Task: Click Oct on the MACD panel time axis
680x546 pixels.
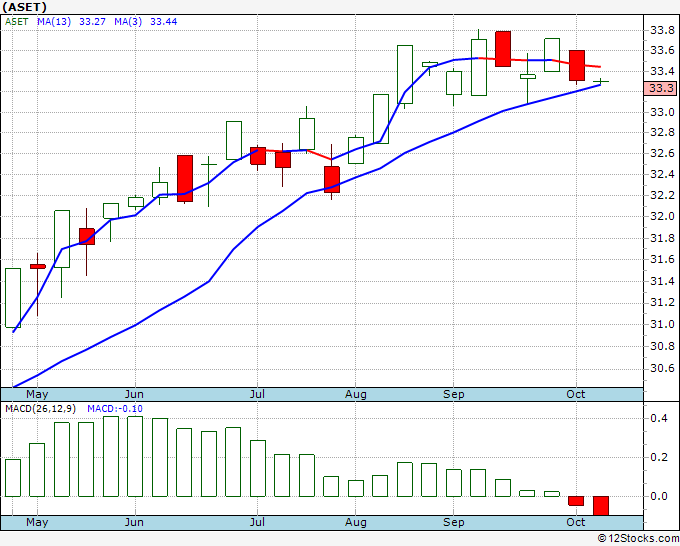Action: pyautogui.click(x=575, y=522)
